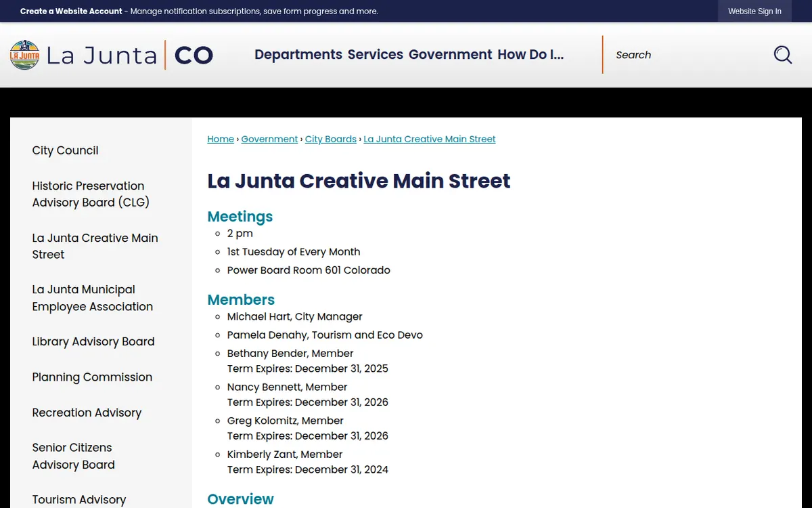Click the La Junta CO logo
812x508 pixels.
(112, 55)
